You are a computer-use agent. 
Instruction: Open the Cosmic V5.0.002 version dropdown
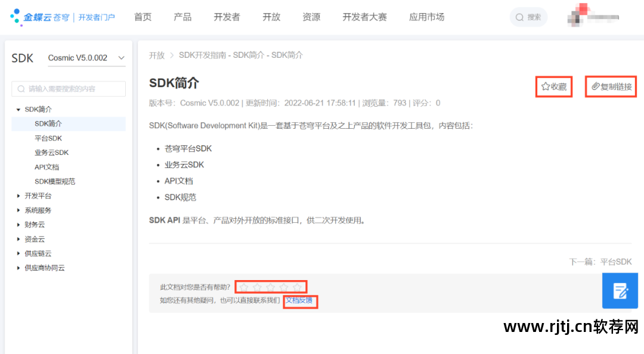(x=86, y=58)
